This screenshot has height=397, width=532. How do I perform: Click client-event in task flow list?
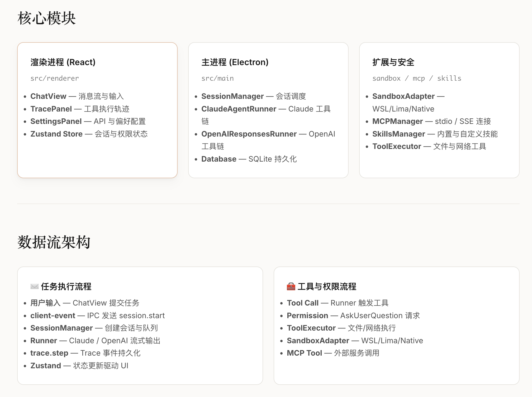click(x=53, y=316)
